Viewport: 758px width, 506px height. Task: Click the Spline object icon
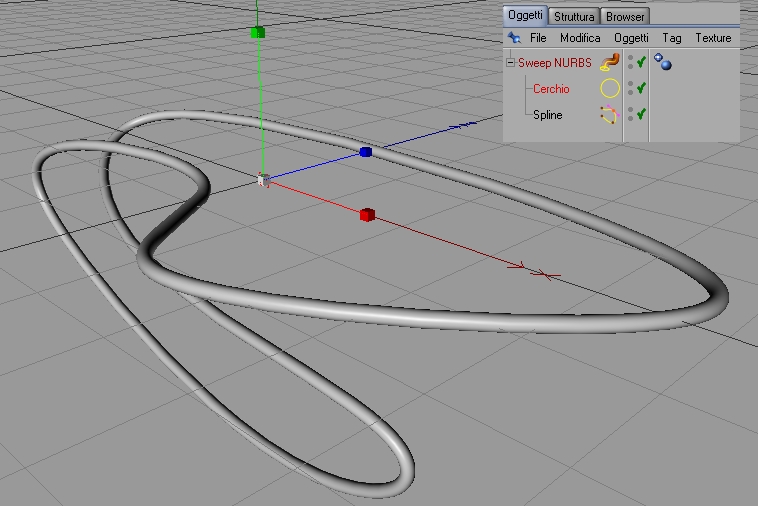610,115
